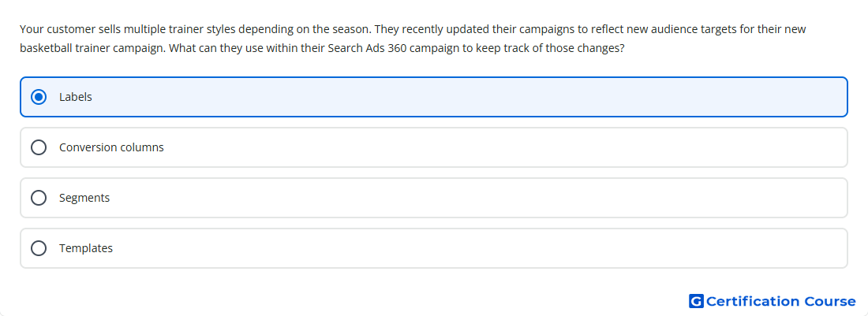Click the "Templates" answer text
This screenshot has width=868, height=316.
click(x=86, y=248)
